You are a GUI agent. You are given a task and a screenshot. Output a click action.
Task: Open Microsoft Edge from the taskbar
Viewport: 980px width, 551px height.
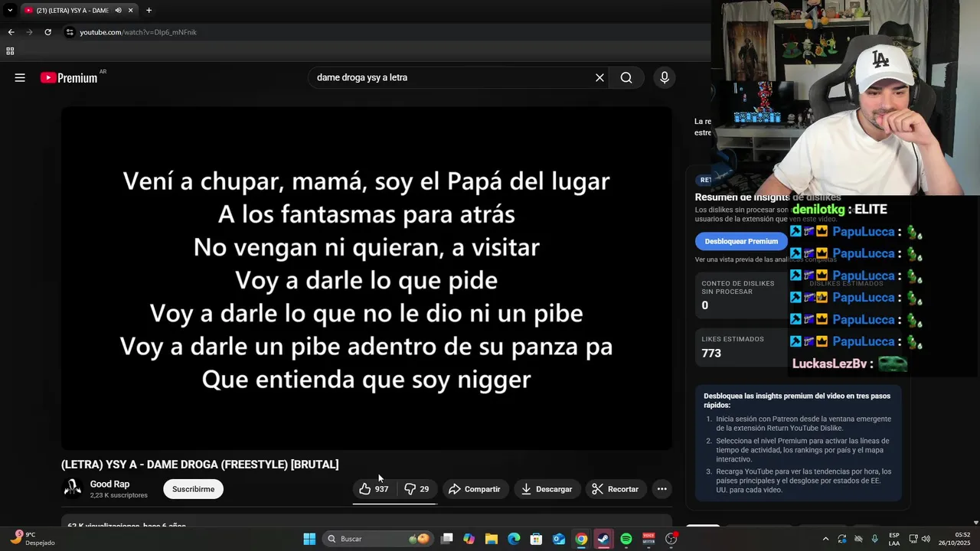pyautogui.click(x=514, y=539)
